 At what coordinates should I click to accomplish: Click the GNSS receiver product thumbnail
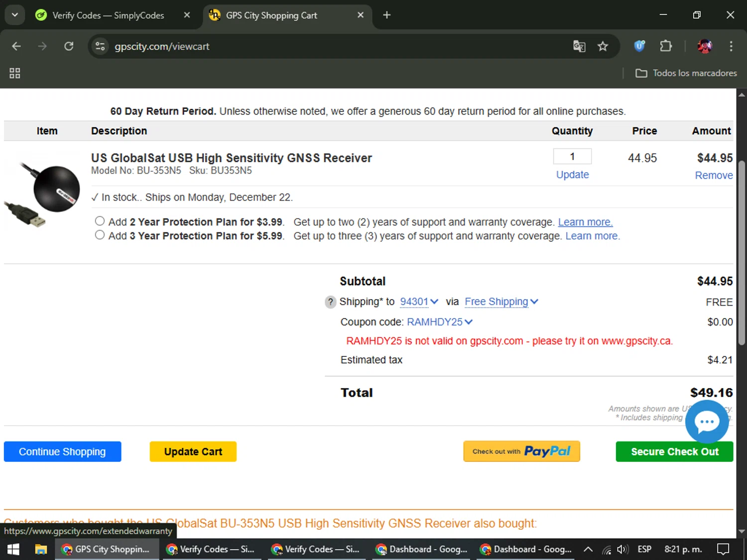point(43,194)
